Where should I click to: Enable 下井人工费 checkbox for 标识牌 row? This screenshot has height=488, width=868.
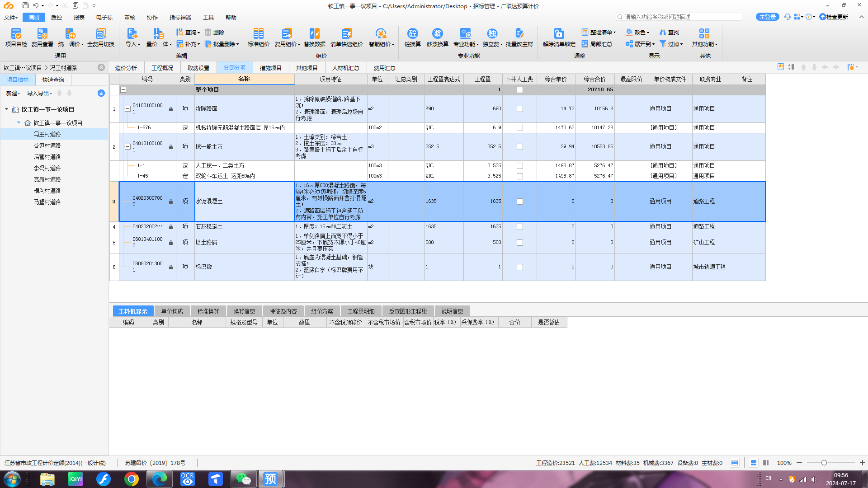[x=520, y=267]
